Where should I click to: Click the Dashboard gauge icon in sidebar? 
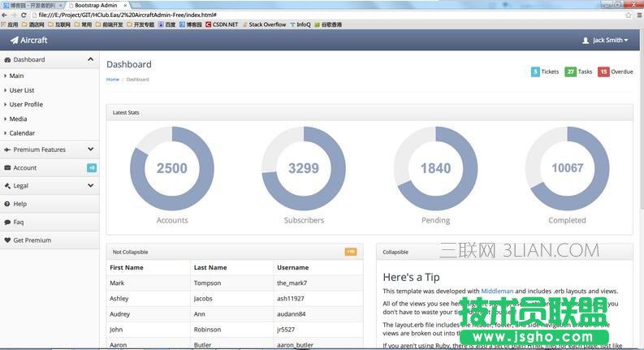[x=7, y=59]
